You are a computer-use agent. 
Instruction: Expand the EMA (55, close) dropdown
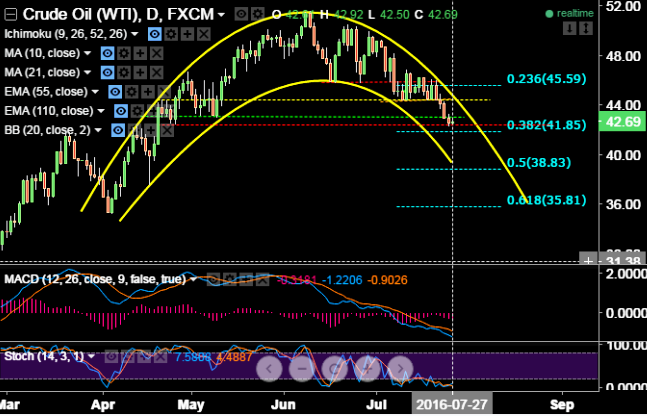tap(95, 92)
